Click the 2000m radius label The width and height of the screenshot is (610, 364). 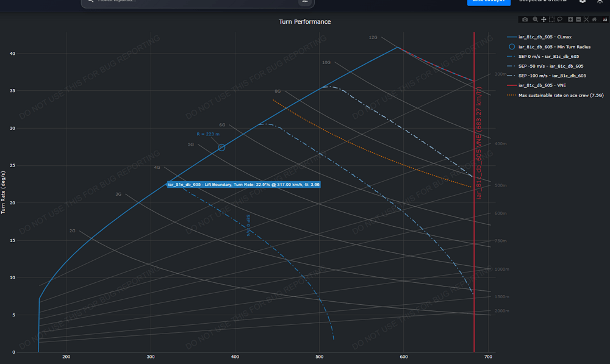501,311
